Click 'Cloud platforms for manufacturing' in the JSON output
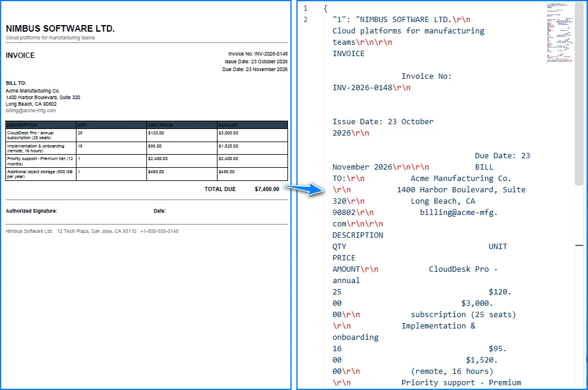588x390 pixels. pyautogui.click(x=408, y=31)
